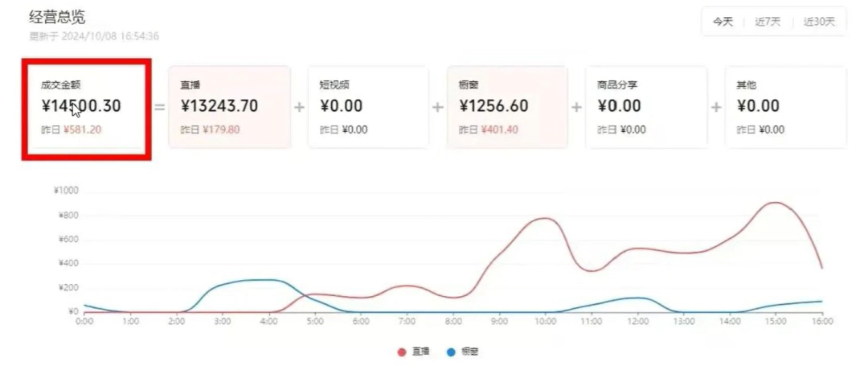Select the 其他 ¥0.00 card

(x=786, y=107)
